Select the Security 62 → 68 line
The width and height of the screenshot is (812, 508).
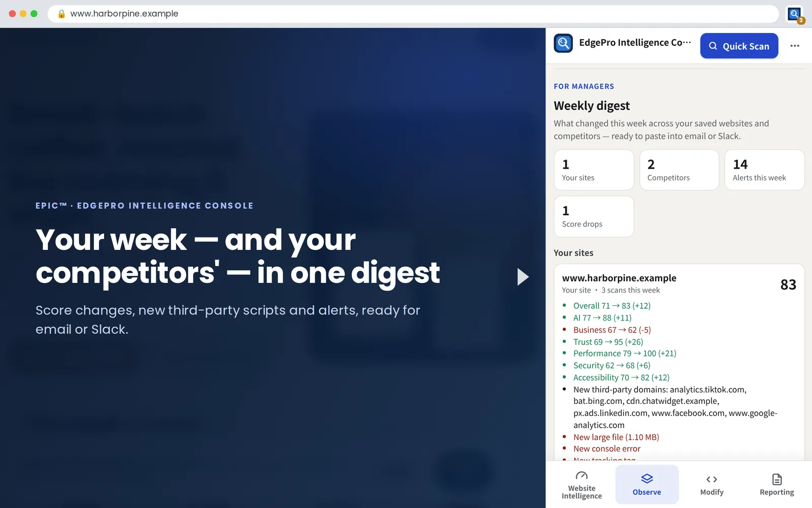(x=612, y=366)
